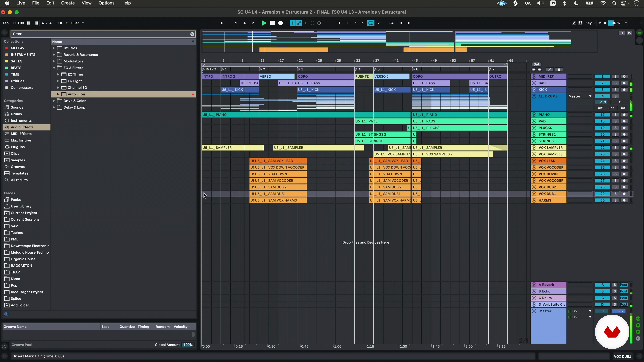The image size is (644, 362).
Task: Click the ALL DRUMS volume -1.3 slider
Action: [x=603, y=102]
